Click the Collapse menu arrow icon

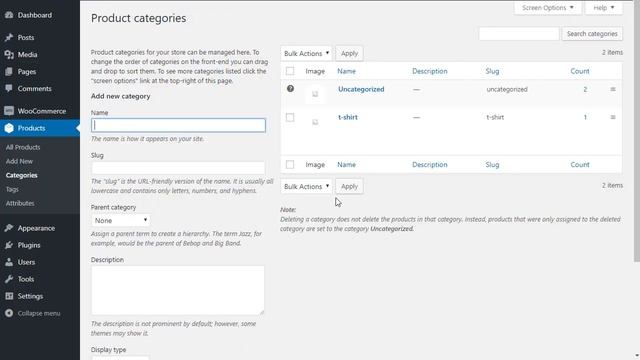[9, 313]
